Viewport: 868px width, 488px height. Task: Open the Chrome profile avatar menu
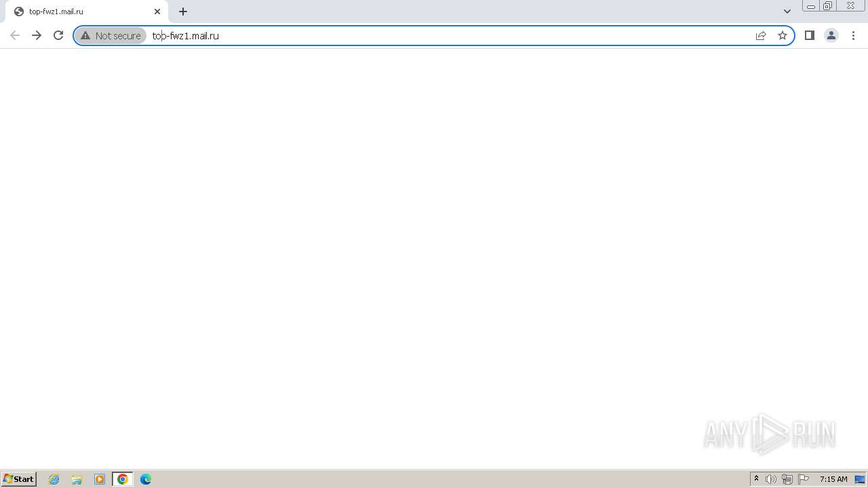(831, 35)
